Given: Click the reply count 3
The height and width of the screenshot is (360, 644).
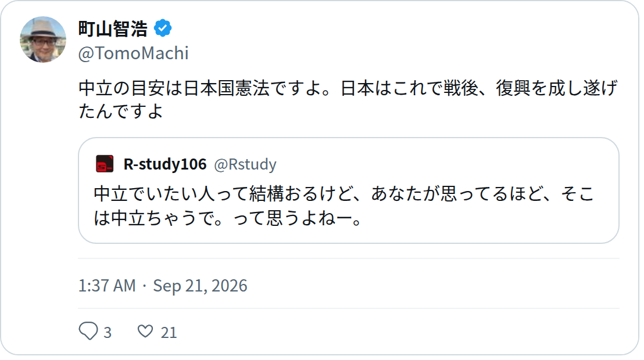Looking at the screenshot, I should tap(108, 332).
